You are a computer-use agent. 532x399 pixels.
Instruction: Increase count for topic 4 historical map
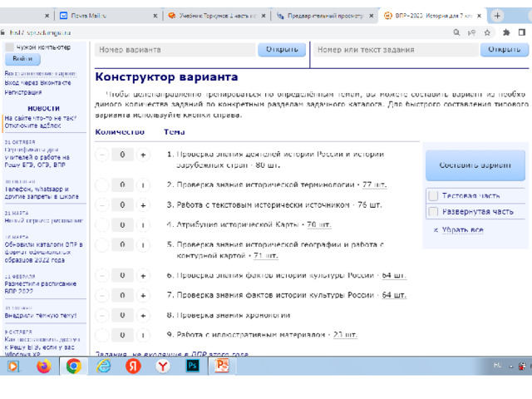[x=143, y=225]
